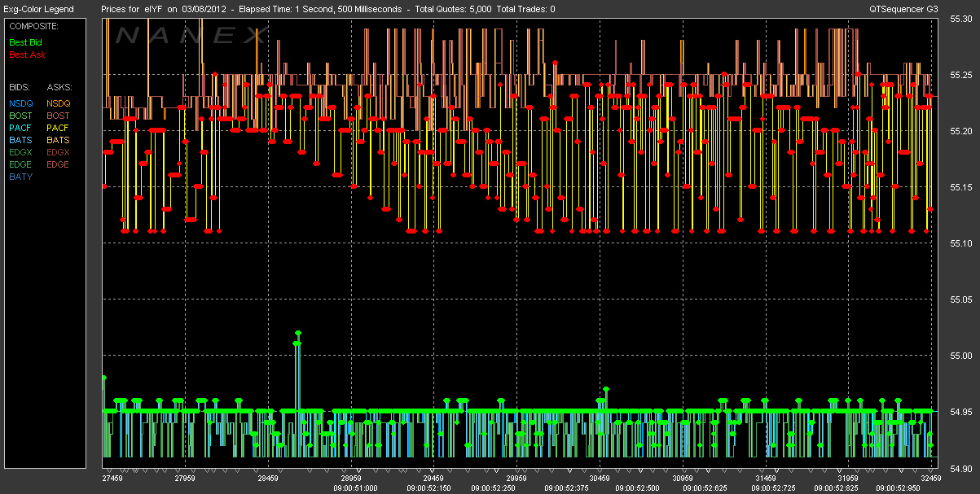Screen dimensions: 980x494
Task: Click the 55.20 price axis label
Action: (x=962, y=131)
